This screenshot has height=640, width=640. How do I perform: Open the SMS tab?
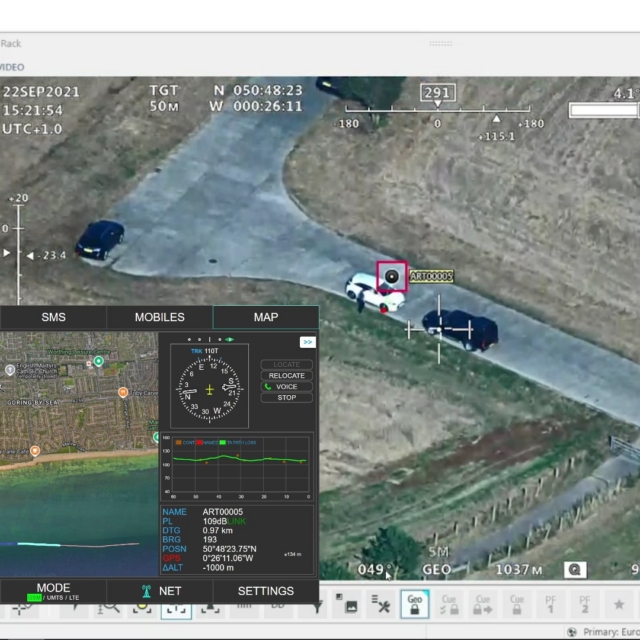[x=53, y=317]
